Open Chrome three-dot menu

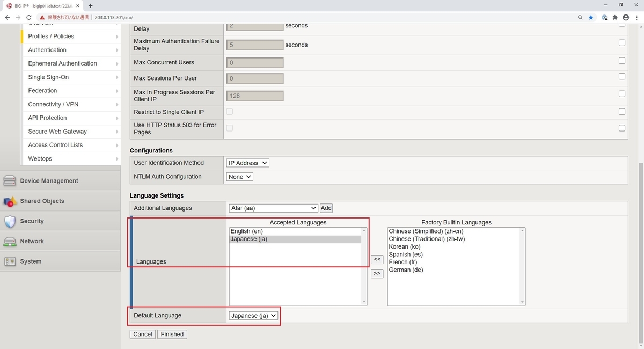(636, 17)
